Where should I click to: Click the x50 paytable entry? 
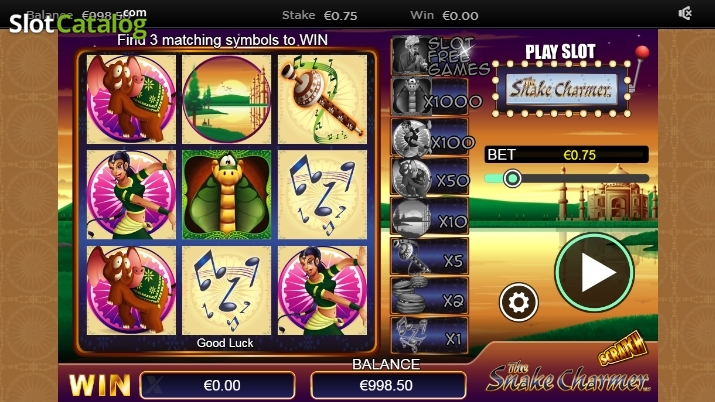(430, 178)
